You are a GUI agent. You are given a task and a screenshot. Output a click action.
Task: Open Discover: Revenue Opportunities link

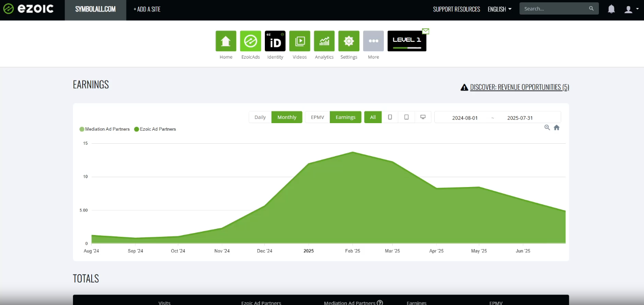(519, 87)
